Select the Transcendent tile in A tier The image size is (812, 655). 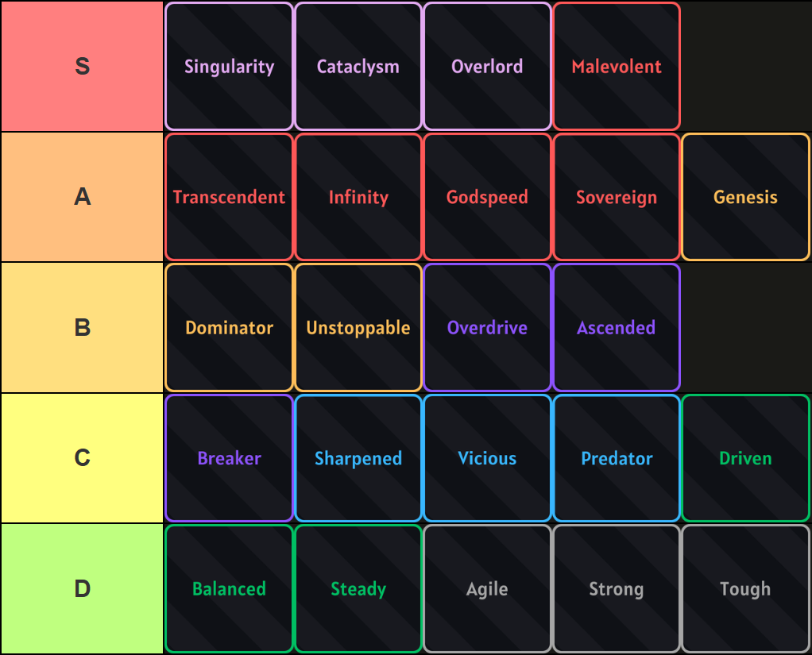click(229, 197)
